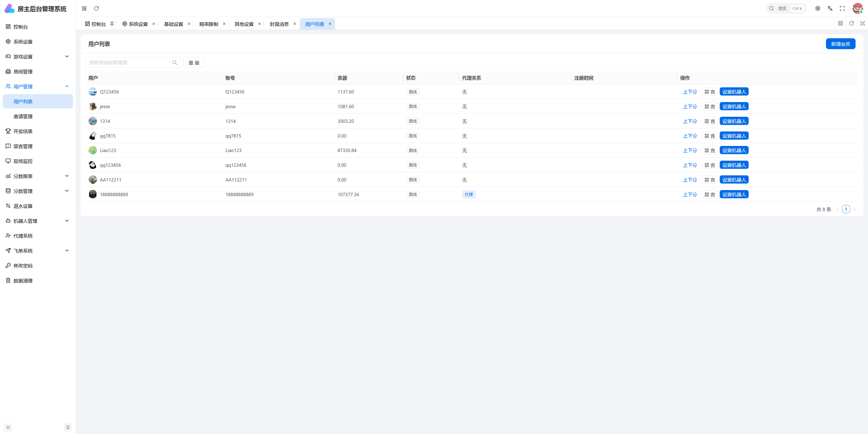Reload the tab with tab bar refresh icon

pos(851,23)
